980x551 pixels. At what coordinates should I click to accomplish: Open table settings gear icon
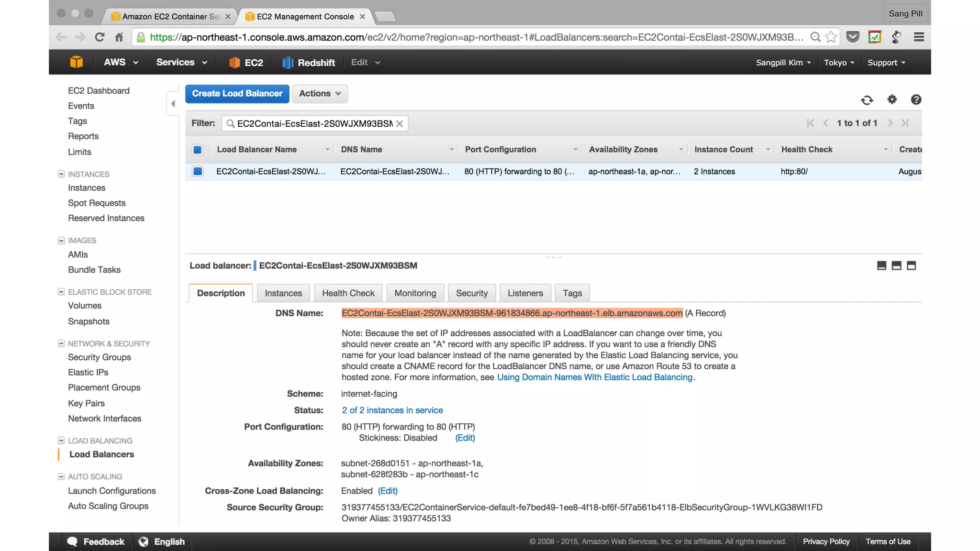point(892,99)
